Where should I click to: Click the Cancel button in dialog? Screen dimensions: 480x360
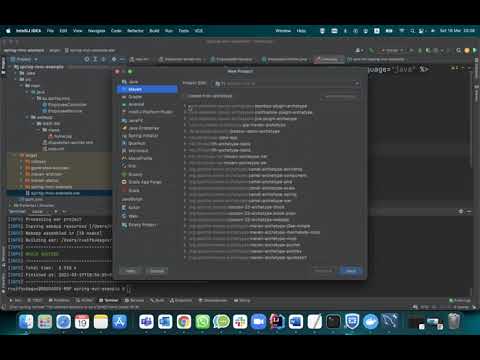[x=157, y=271]
